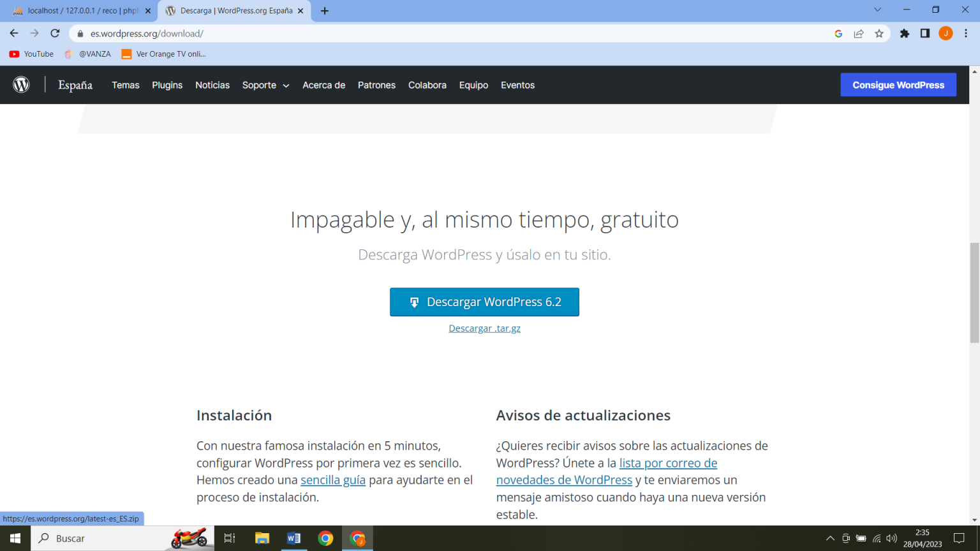Click the page reload icon
Viewport: 980px width, 551px height.
coord(55,33)
